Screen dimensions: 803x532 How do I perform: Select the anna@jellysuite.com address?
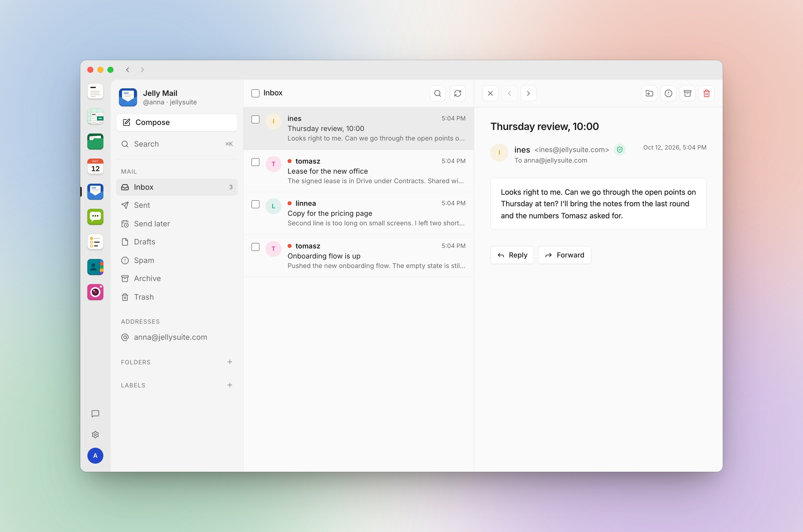point(177,337)
